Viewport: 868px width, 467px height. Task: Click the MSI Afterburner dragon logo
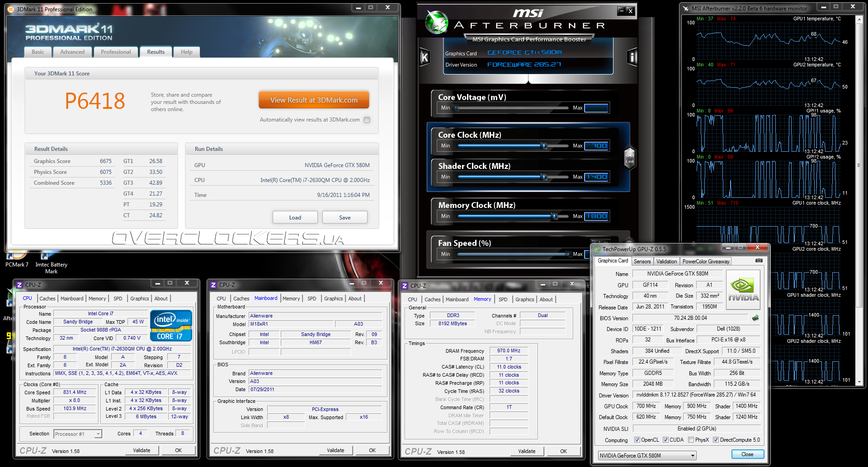[x=437, y=23]
